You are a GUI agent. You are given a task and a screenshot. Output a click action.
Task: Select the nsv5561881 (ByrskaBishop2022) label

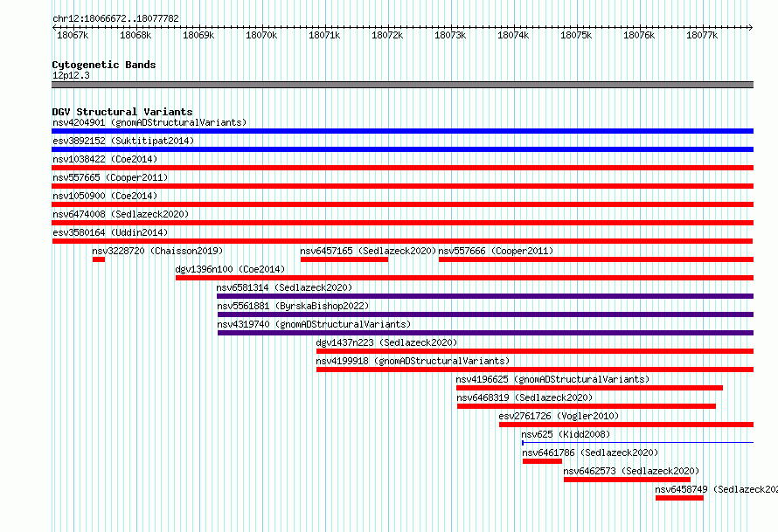[x=293, y=306]
